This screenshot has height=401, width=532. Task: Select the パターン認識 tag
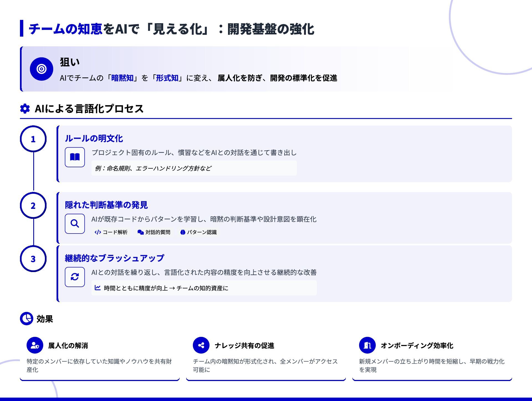[198, 232]
